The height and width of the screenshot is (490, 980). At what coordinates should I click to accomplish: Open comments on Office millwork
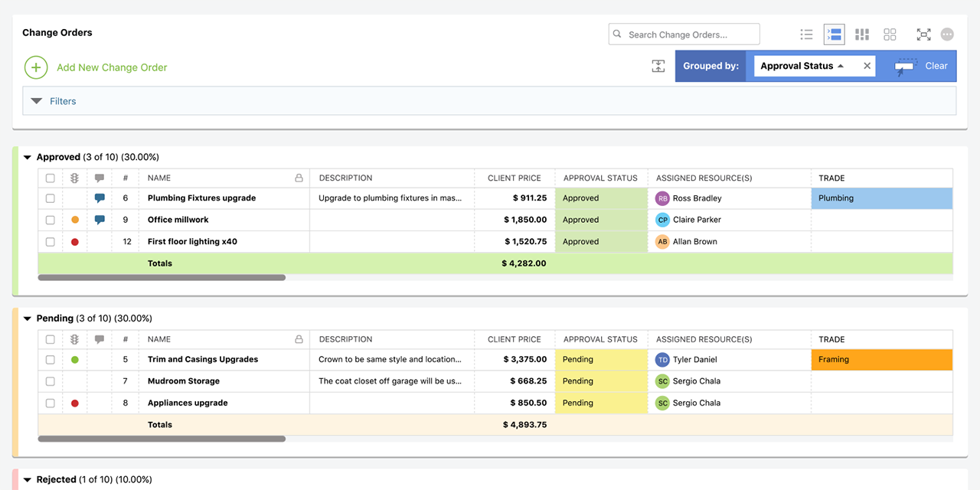tap(100, 220)
